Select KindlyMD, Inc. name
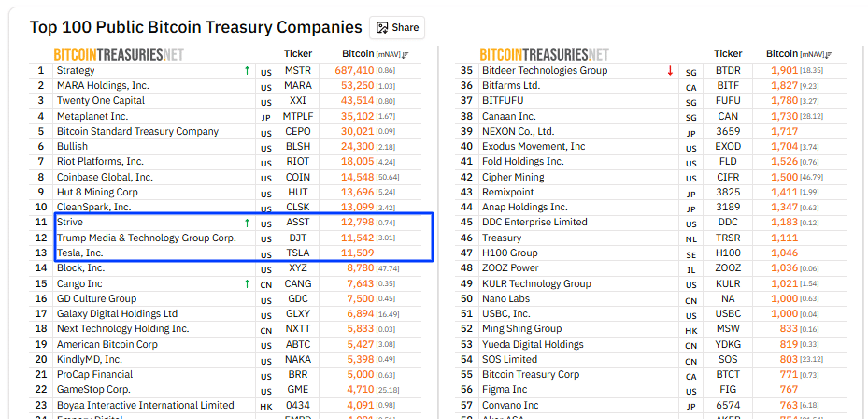868x419 pixels. pos(90,360)
